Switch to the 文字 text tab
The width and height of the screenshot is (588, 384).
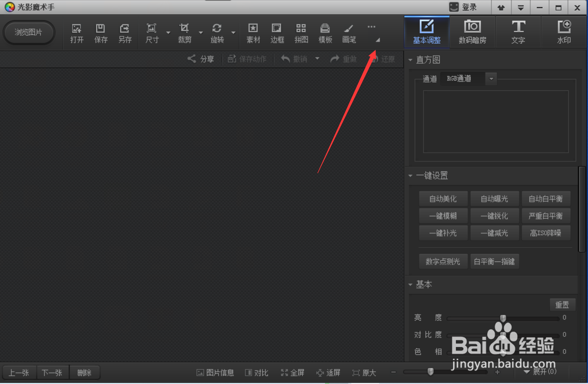pos(518,32)
